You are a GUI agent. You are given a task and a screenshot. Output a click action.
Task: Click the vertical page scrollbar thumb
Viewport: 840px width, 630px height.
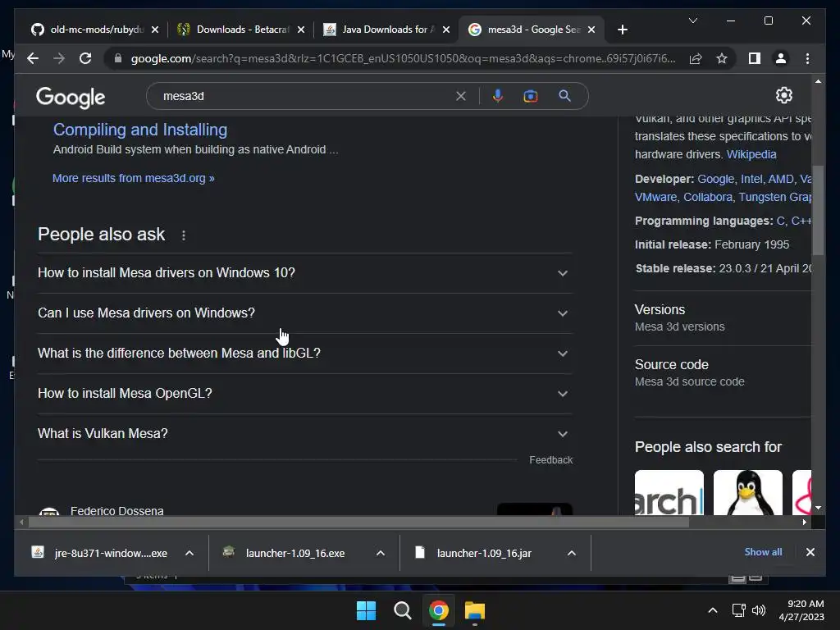coord(818,210)
